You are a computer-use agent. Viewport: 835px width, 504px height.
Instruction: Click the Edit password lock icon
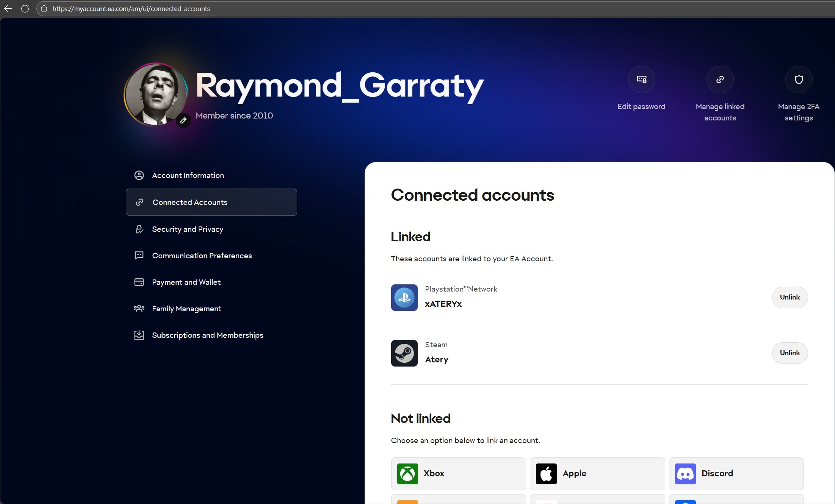pos(641,80)
